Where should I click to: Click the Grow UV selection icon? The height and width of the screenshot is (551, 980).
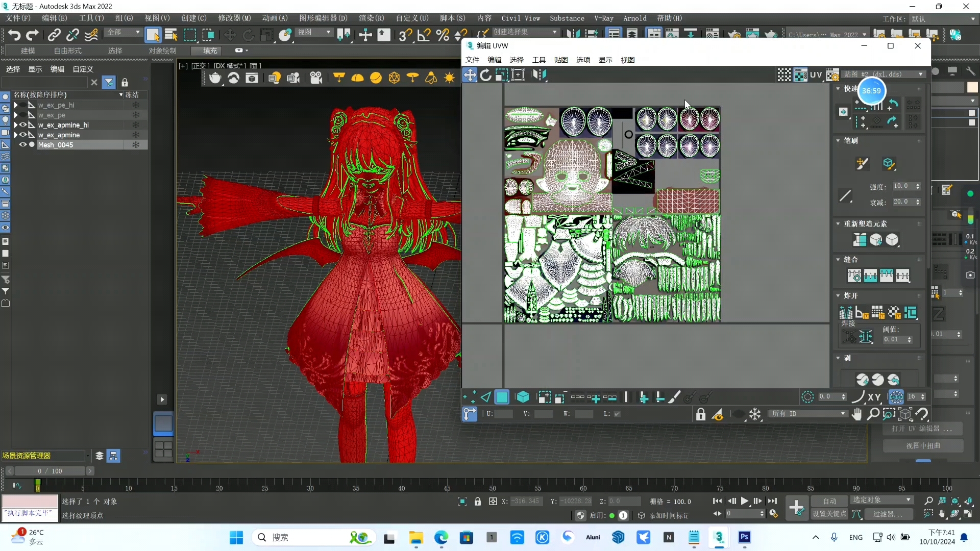tap(544, 397)
